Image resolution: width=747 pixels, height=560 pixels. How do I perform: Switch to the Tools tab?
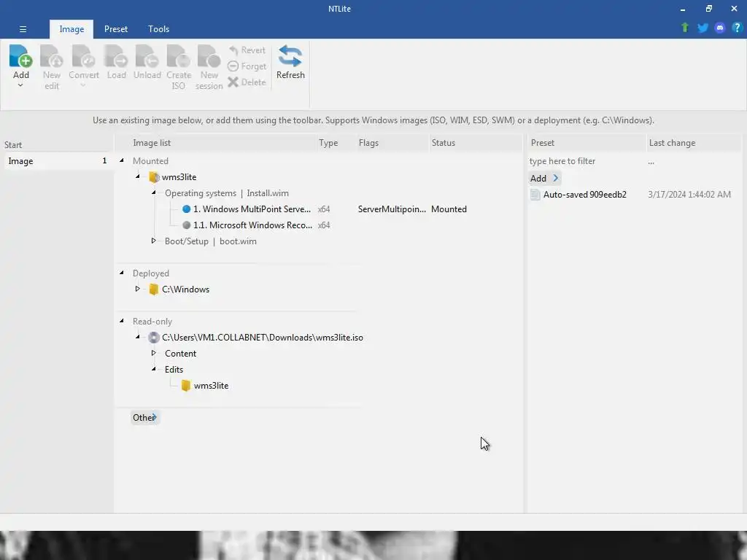158,29
